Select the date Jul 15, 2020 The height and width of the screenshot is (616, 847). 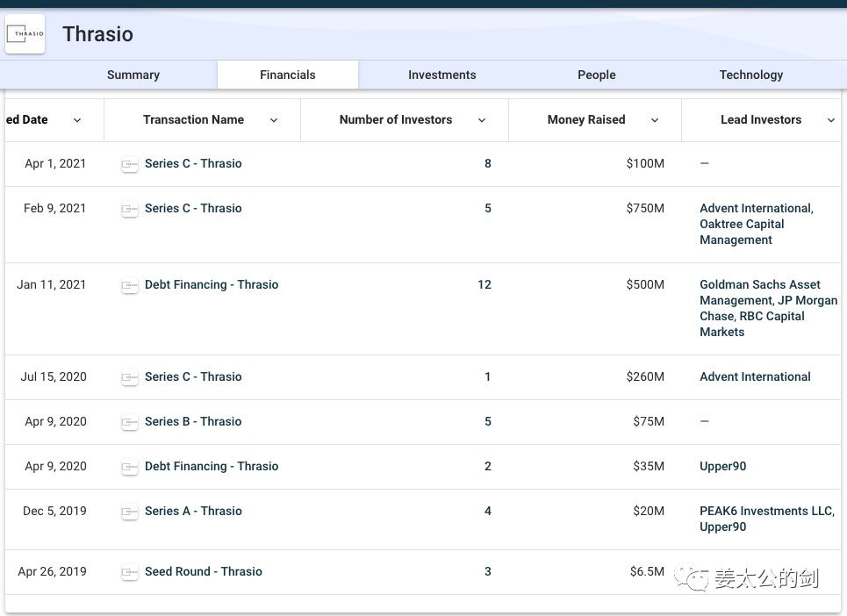point(54,376)
